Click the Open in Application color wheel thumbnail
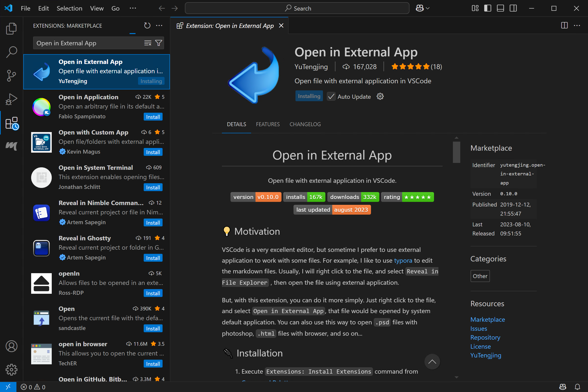This screenshot has height=392, width=588. pos(41,107)
